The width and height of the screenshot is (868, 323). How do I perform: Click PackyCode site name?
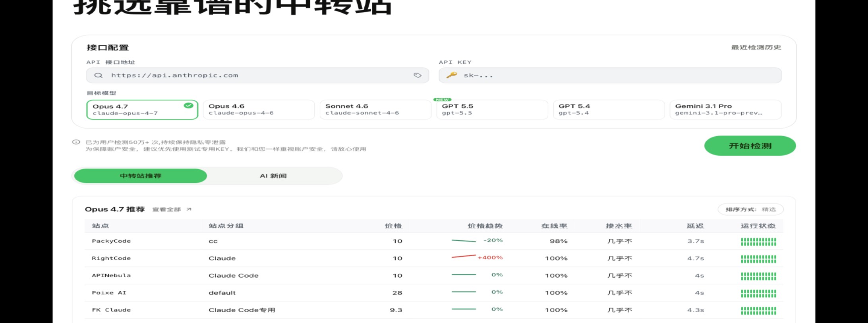click(x=111, y=241)
